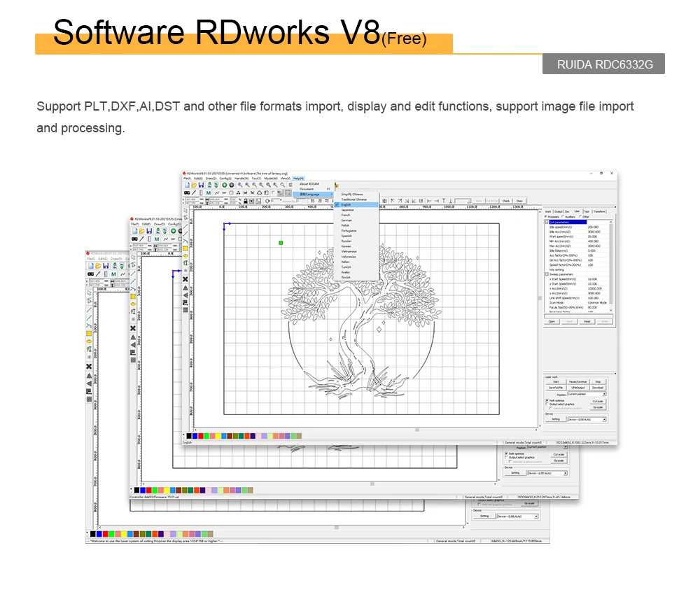Collapse Cut parameters tree node
The image size is (700, 592).
(x=547, y=222)
